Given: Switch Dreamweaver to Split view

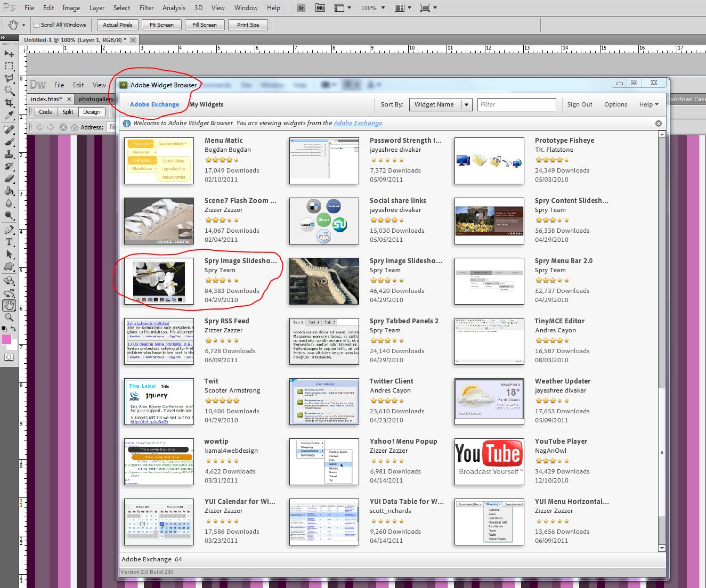Looking at the screenshot, I should point(68,112).
